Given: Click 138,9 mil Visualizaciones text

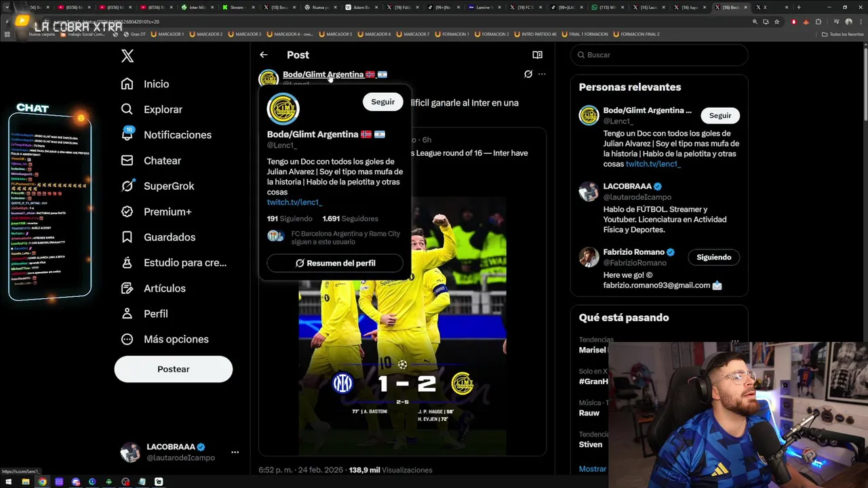Looking at the screenshot, I should pyautogui.click(x=391, y=470).
